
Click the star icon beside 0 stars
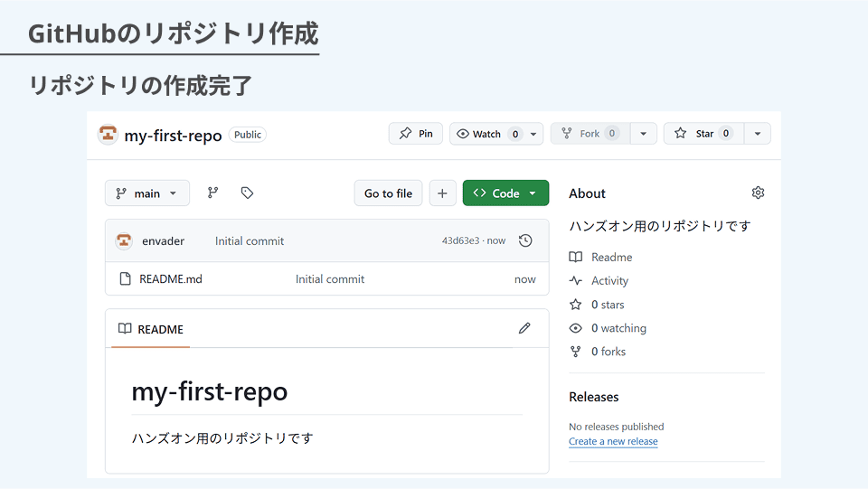pyautogui.click(x=576, y=305)
